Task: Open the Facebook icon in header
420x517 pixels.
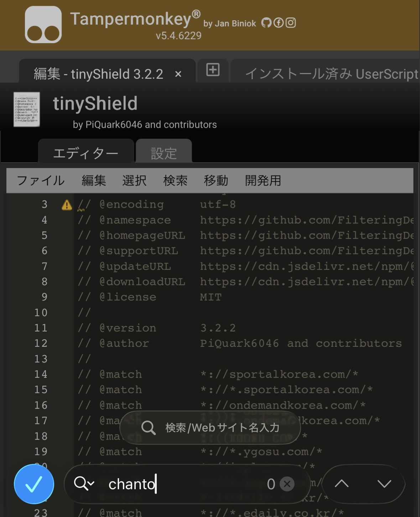Action: point(279,23)
